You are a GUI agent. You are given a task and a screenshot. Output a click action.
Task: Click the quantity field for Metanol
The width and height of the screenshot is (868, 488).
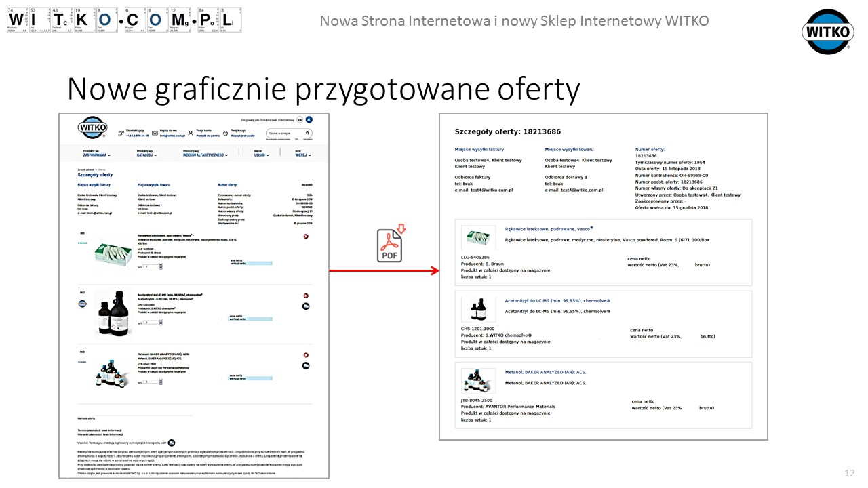151,382
